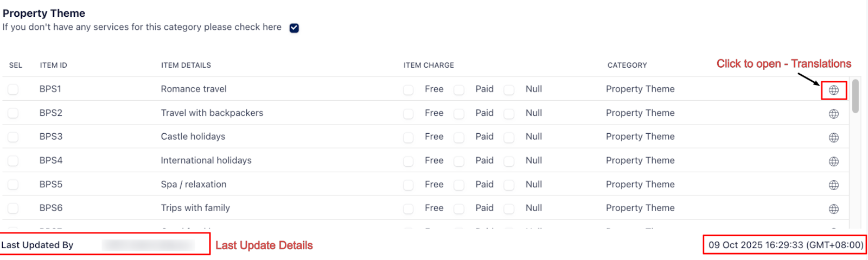This screenshot has width=868, height=260.
Task: Select the BPS1 row checkbox
Action: [13, 89]
